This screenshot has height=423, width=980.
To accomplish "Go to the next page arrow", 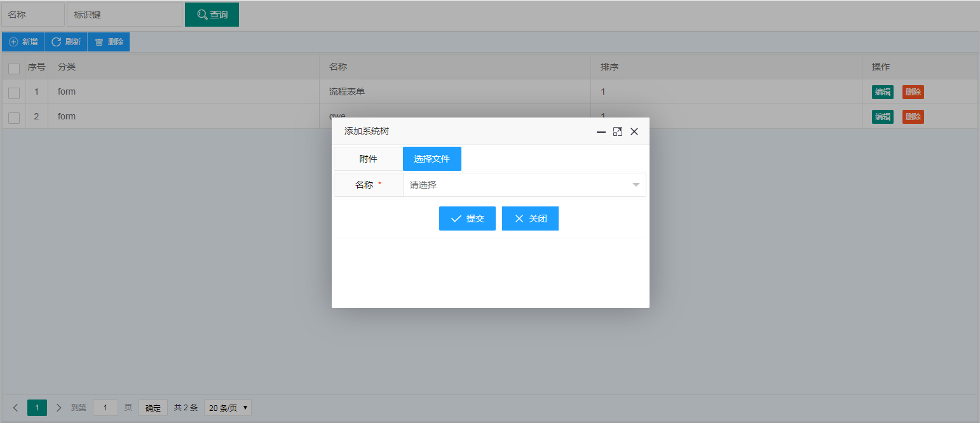I will click(58, 408).
